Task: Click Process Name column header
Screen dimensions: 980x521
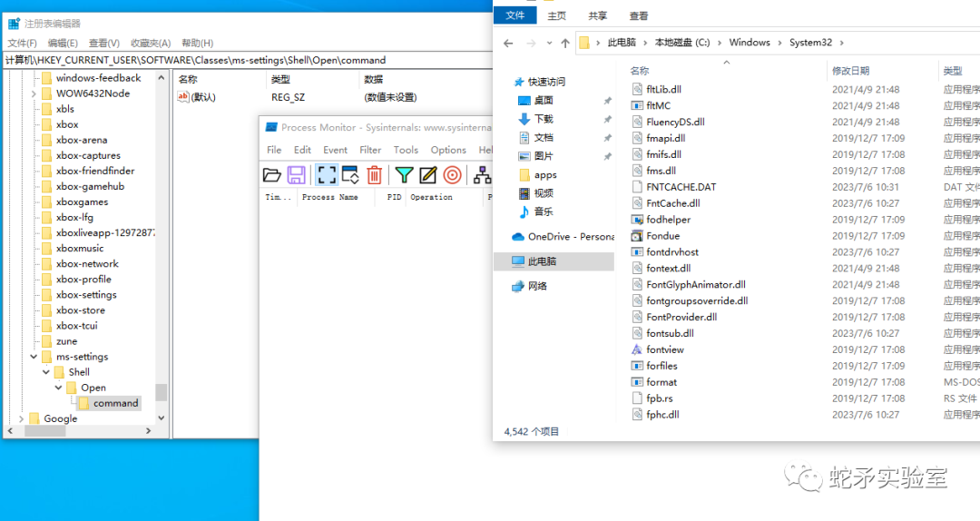Action: (x=330, y=197)
